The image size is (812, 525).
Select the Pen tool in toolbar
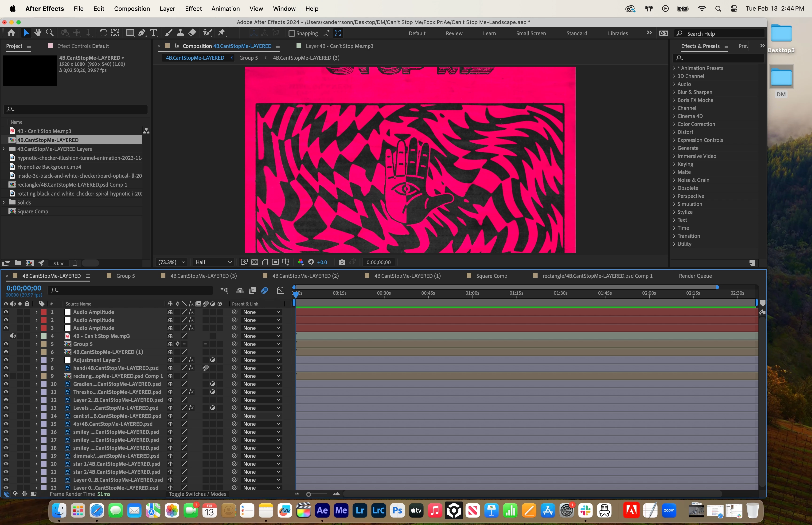[x=142, y=33]
